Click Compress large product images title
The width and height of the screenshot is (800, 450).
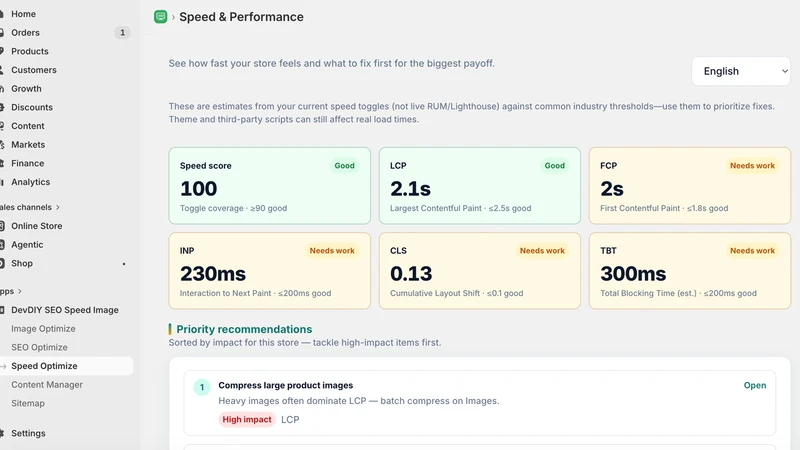[x=286, y=385]
